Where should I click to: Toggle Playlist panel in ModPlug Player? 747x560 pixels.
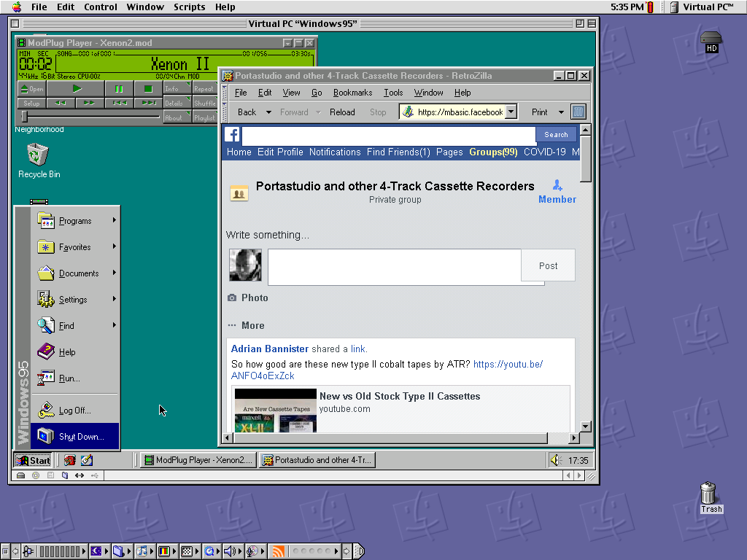pyautogui.click(x=205, y=117)
